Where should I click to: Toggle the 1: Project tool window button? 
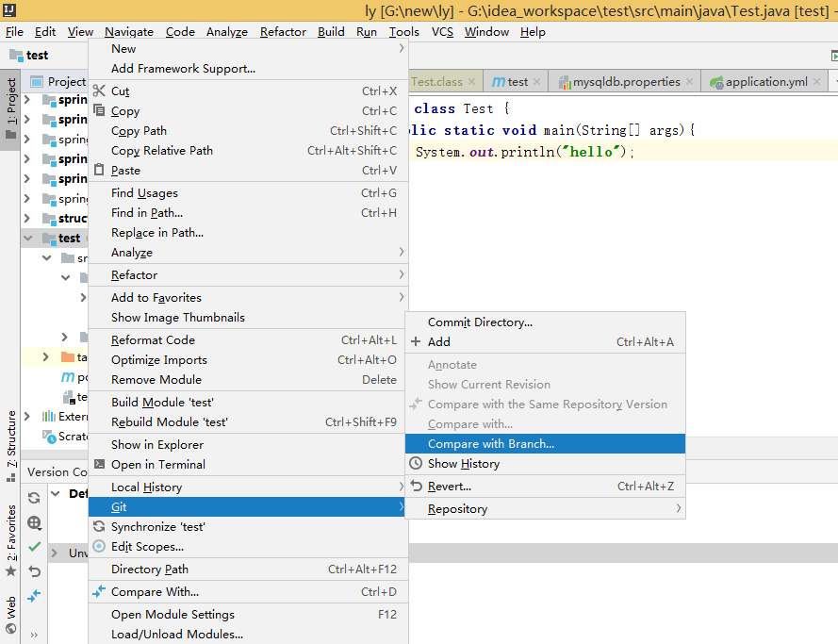[10, 109]
